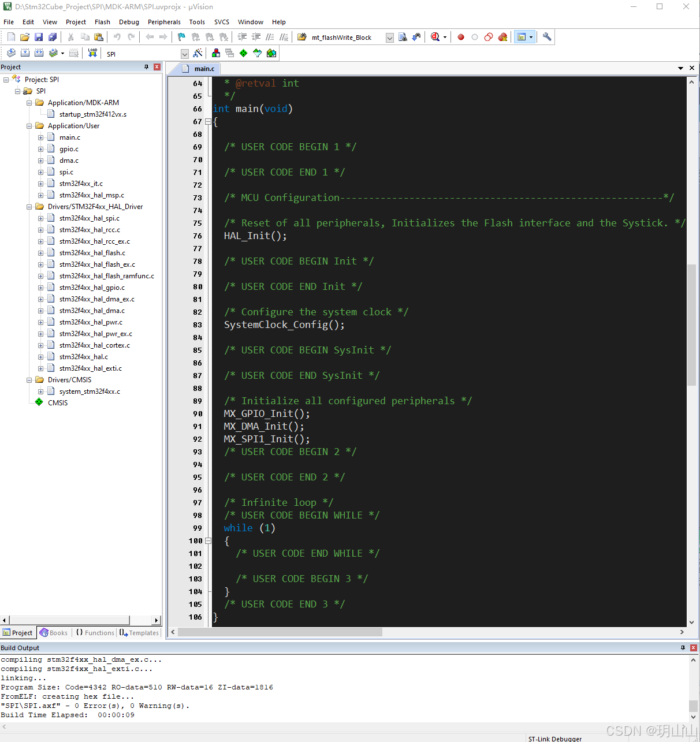This screenshot has width=700, height=742.
Task: Open the batch build dropdown arrow
Action: [62, 54]
